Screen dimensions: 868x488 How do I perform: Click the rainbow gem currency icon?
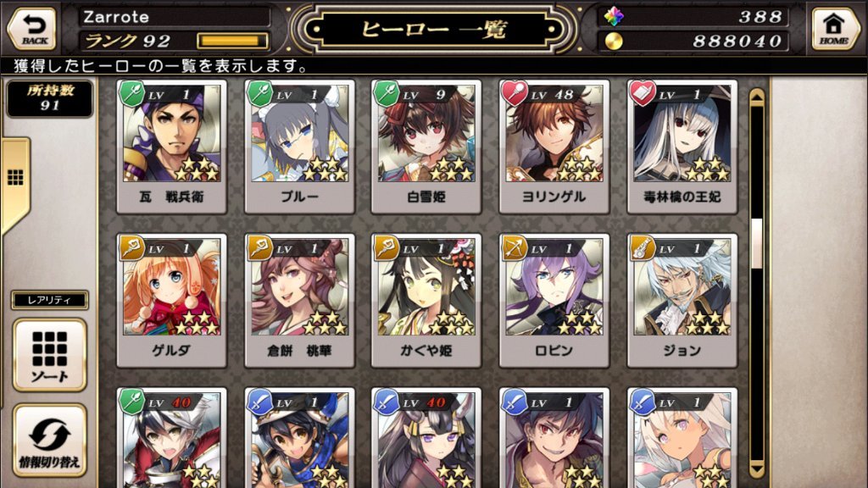pos(614,17)
